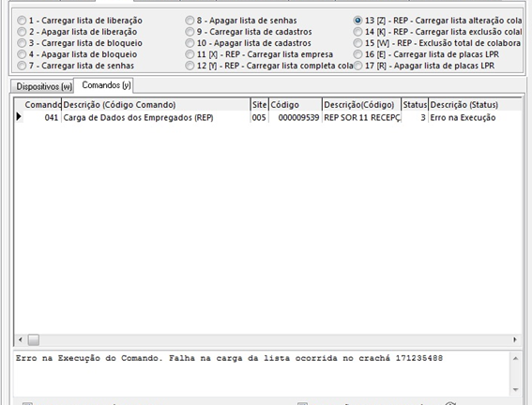The height and width of the screenshot is (405, 532).
Task: Click the Código column header
Action: click(x=296, y=105)
